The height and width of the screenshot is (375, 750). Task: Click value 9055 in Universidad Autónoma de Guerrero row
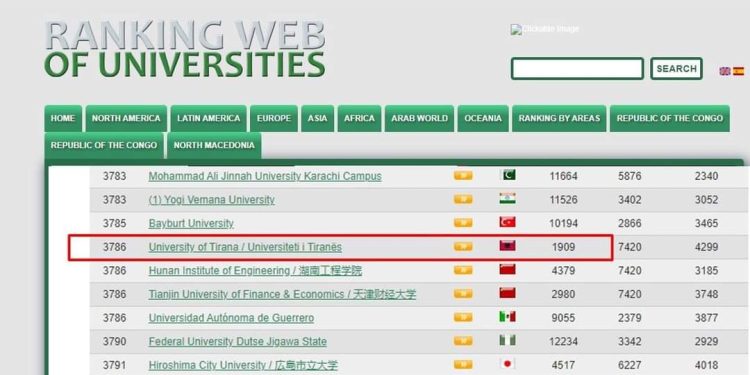[x=563, y=318]
